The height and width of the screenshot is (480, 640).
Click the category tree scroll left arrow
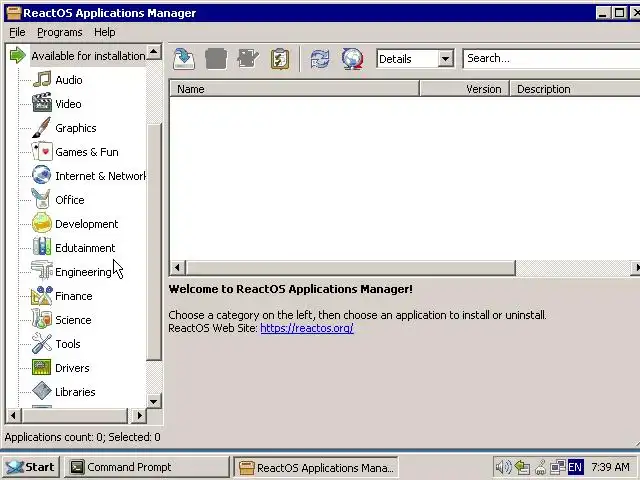13,416
